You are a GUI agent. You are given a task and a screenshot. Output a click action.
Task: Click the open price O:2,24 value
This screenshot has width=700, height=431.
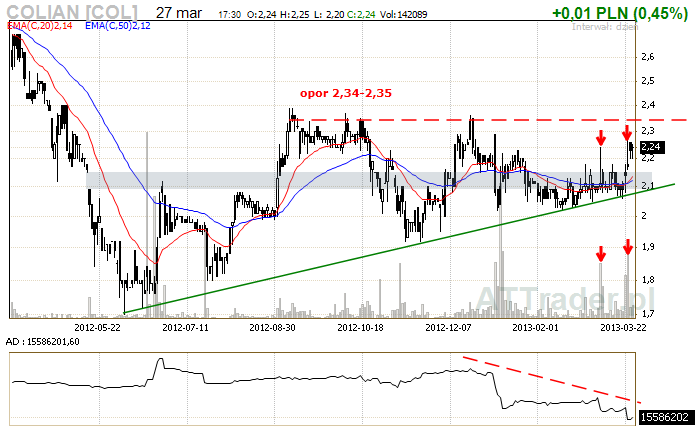(x=262, y=15)
